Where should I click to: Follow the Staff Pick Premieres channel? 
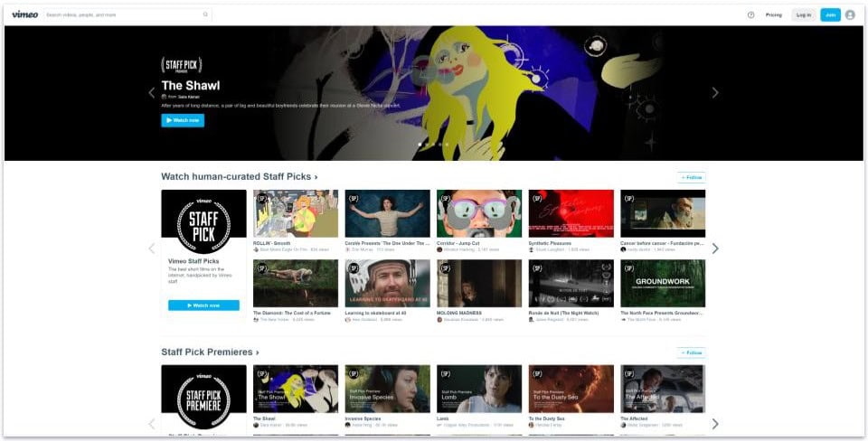[692, 352]
